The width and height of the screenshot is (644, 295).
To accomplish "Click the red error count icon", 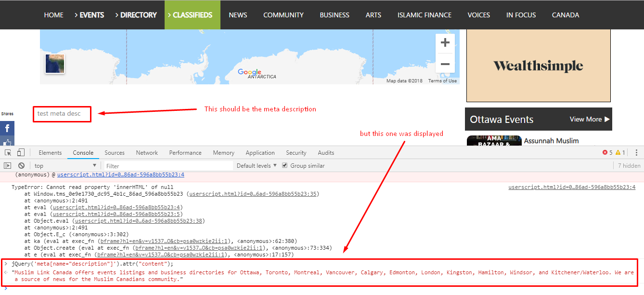I will 605,153.
